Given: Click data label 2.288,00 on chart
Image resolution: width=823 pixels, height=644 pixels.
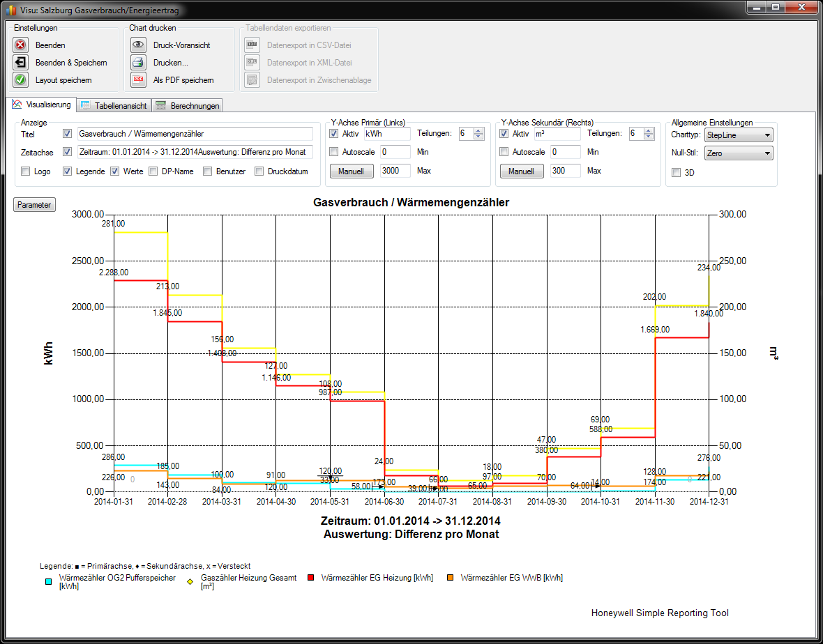Looking at the screenshot, I should pyautogui.click(x=114, y=273).
